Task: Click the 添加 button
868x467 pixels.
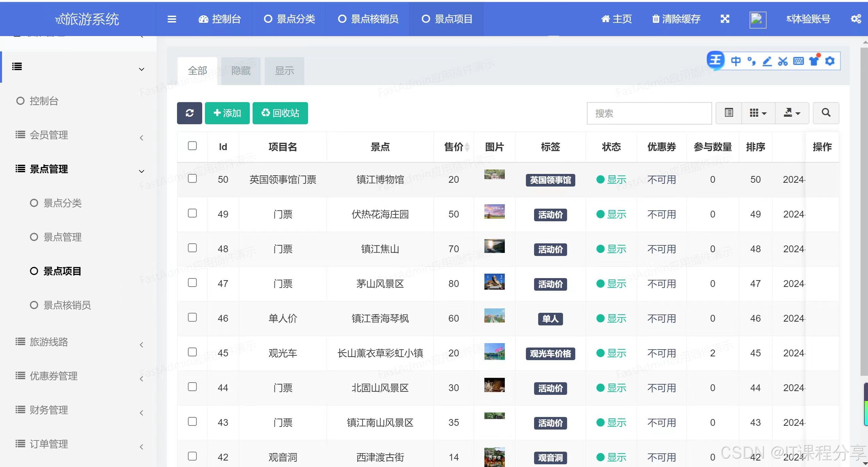Action: pyautogui.click(x=227, y=113)
